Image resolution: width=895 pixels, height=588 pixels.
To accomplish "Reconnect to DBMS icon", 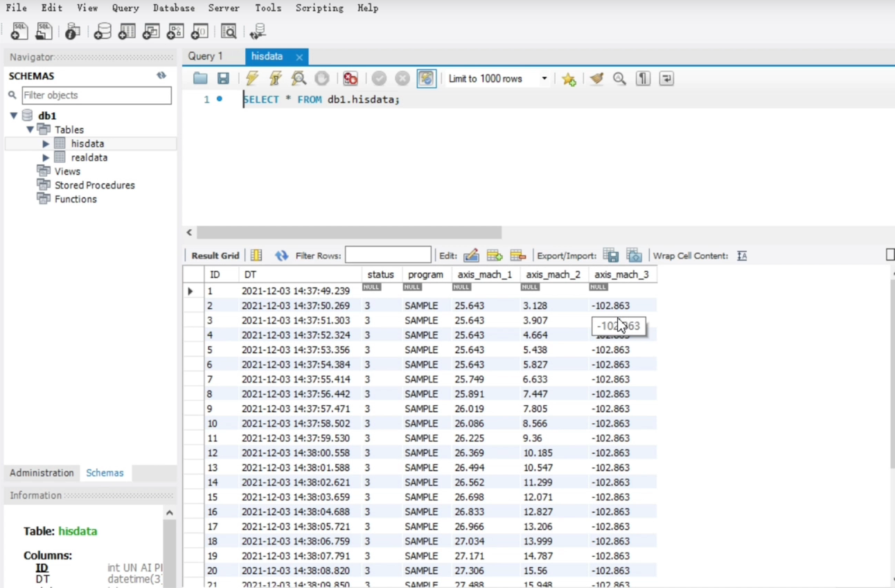I will 258,31.
